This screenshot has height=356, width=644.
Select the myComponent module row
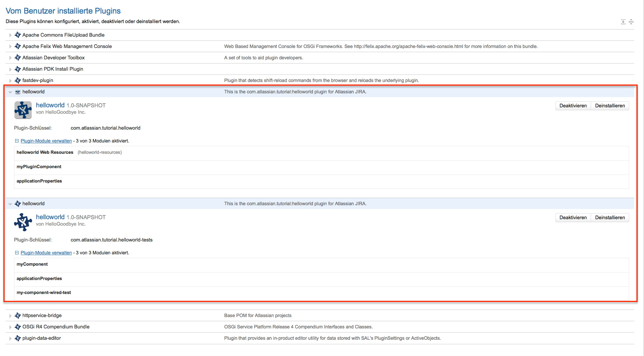322,265
